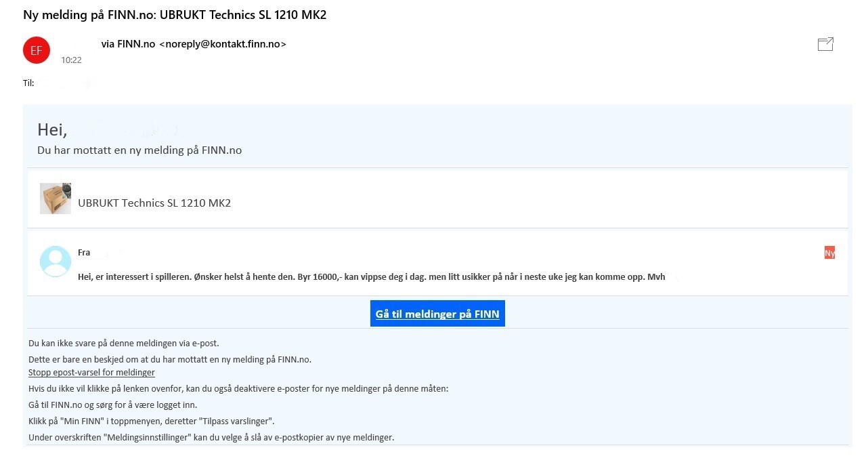Click the red "Ny" badge

[x=829, y=253]
